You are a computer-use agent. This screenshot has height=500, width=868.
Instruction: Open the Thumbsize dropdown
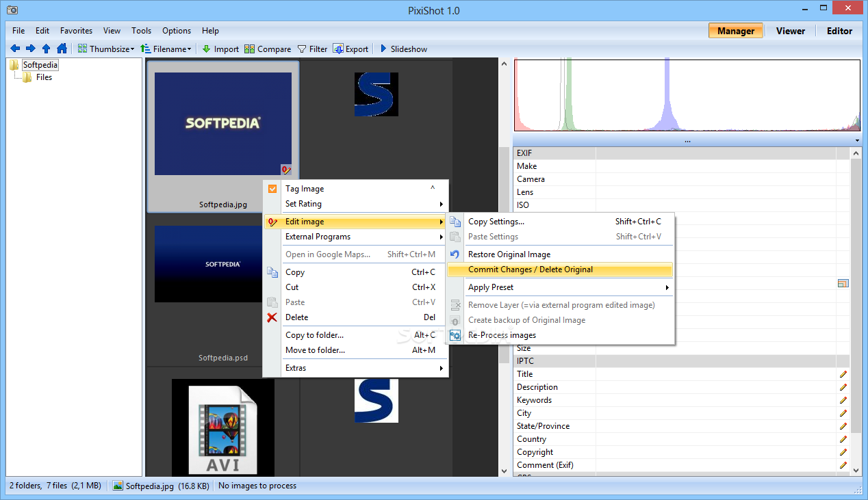click(106, 49)
